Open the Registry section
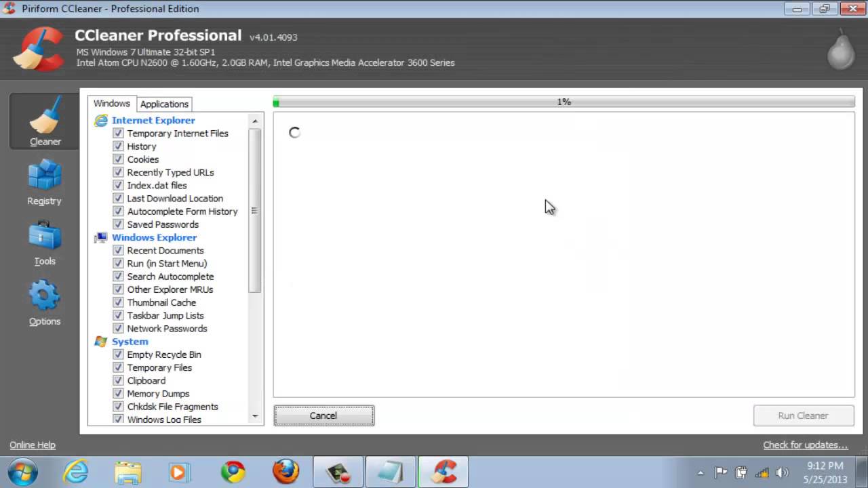Viewport: 868px width, 488px height. [45, 182]
